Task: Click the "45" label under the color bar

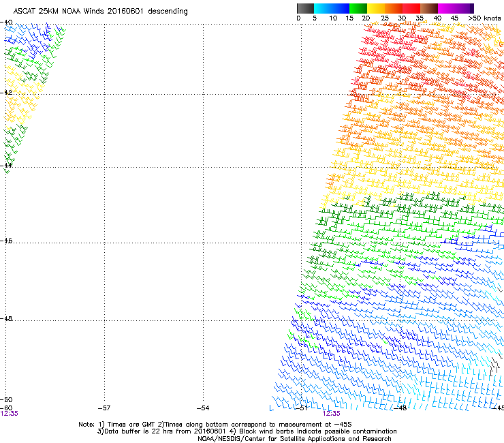Action: 454,18
